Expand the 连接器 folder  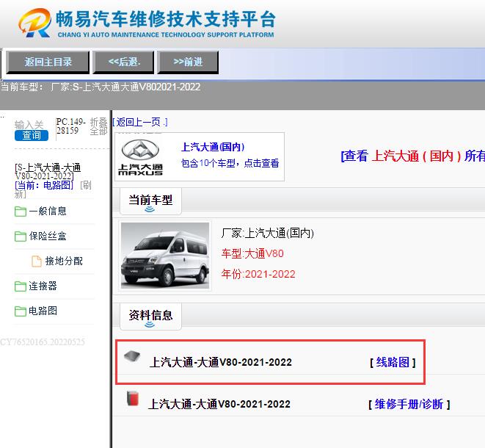click(43, 286)
